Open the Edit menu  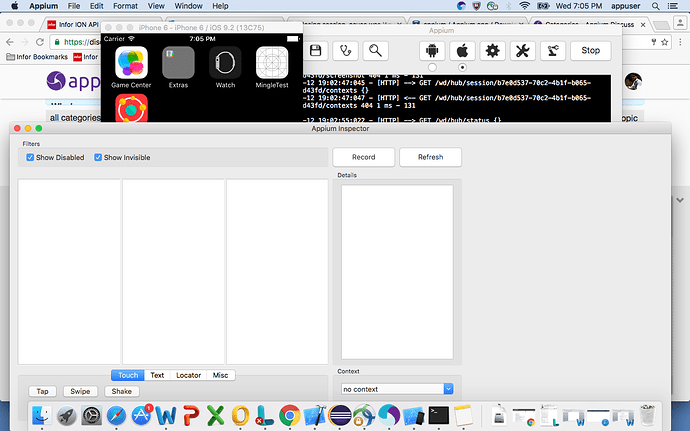point(96,6)
